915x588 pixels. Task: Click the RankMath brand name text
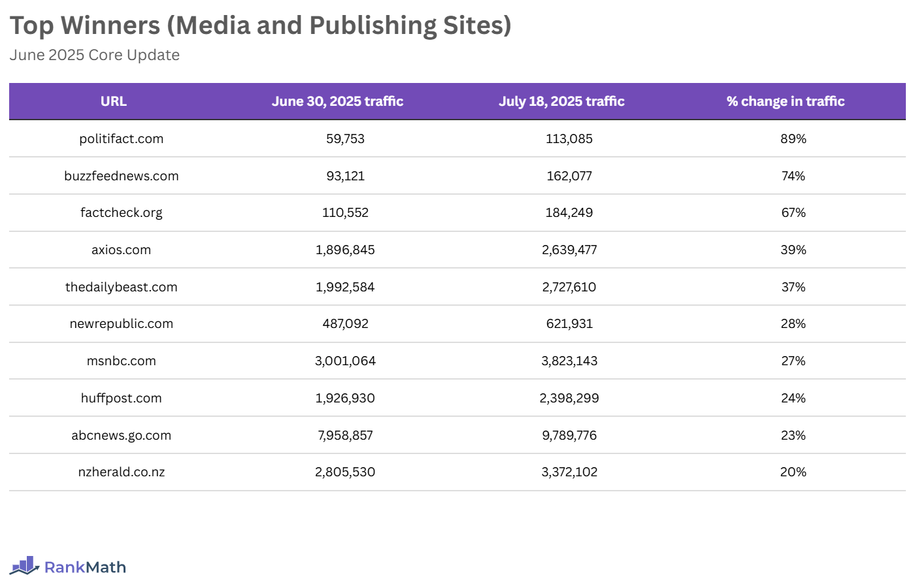click(85, 567)
